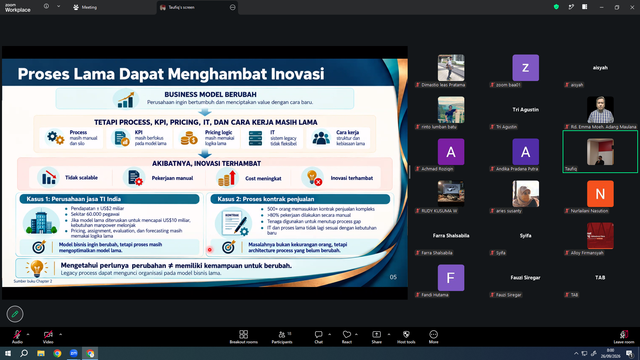Click the circled minus icon on Taufiq's screen tab
Image resolution: width=640 pixels, height=360 pixels.
pyautogui.click(x=233, y=7)
